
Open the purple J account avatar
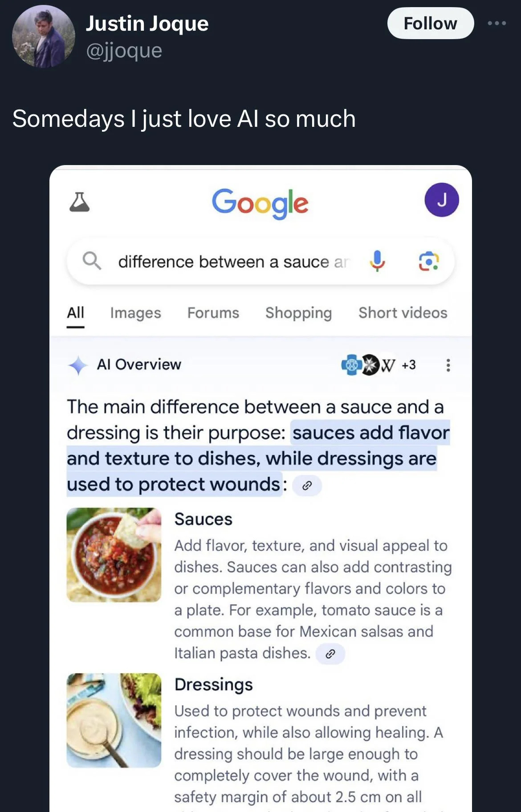(442, 200)
